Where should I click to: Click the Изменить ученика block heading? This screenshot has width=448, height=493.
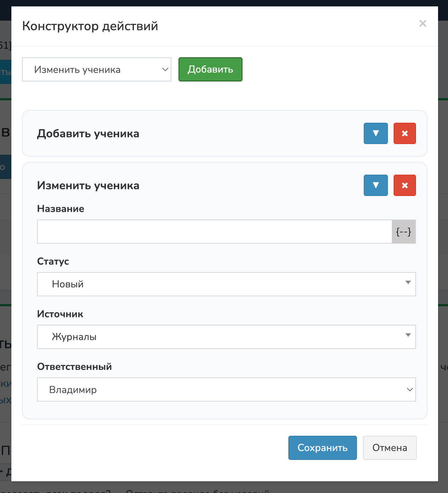[x=88, y=186]
